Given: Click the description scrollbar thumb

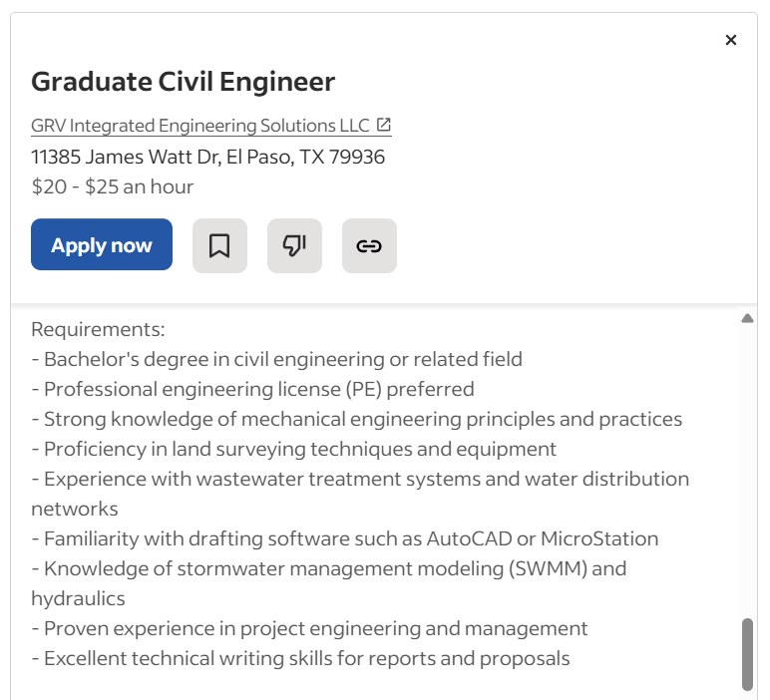Looking at the screenshot, I should click(747, 653).
